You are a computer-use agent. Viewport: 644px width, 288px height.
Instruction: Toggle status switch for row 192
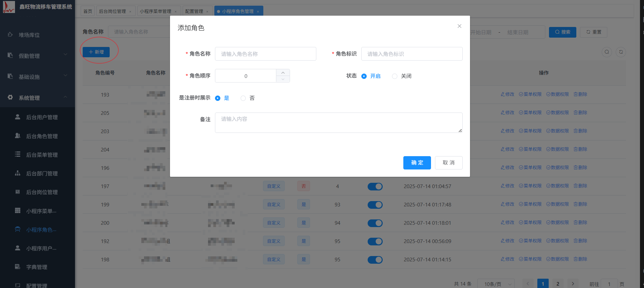click(x=375, y=241)
